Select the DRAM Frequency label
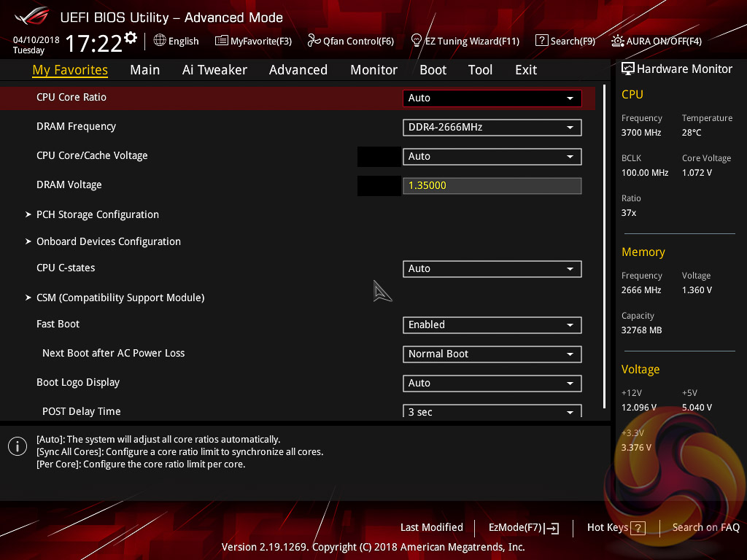Viewport: 747px width, 560px height. [x=76, y=127]
